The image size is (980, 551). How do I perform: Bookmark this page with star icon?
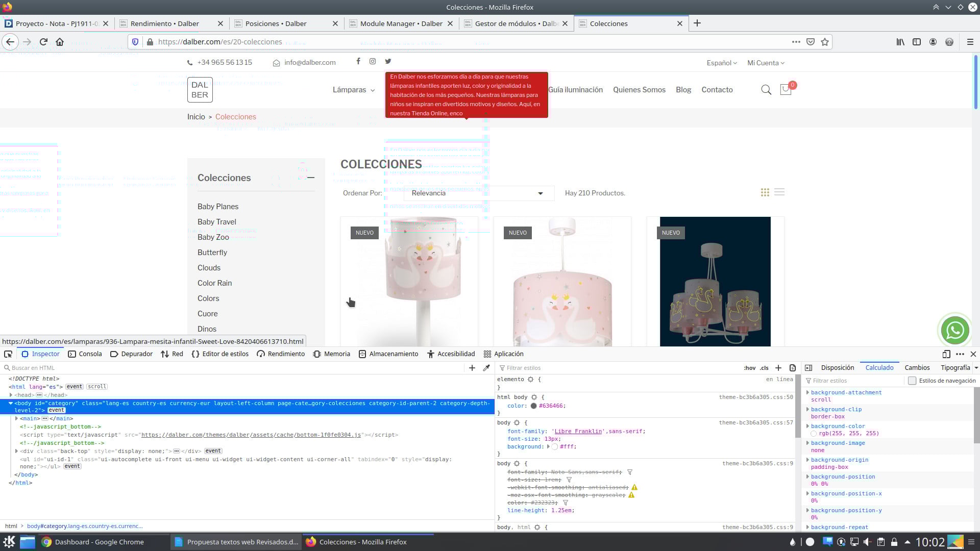(825, 42)
